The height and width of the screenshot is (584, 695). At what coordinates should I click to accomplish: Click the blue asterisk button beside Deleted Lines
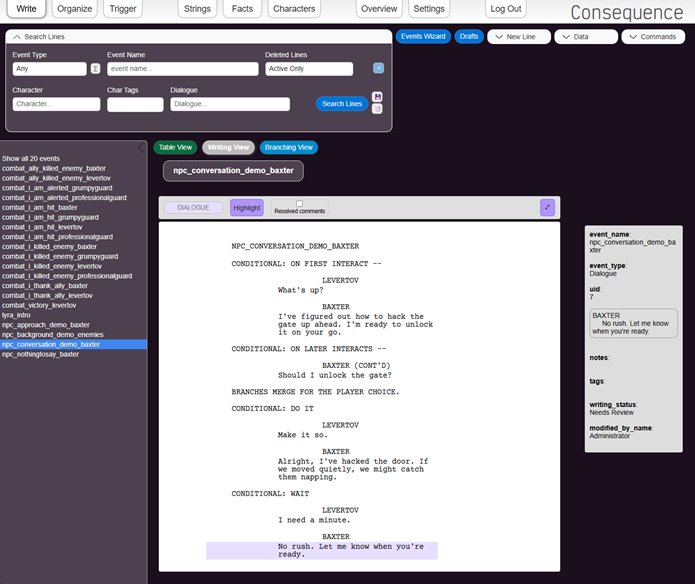click(x=378, y=68)
